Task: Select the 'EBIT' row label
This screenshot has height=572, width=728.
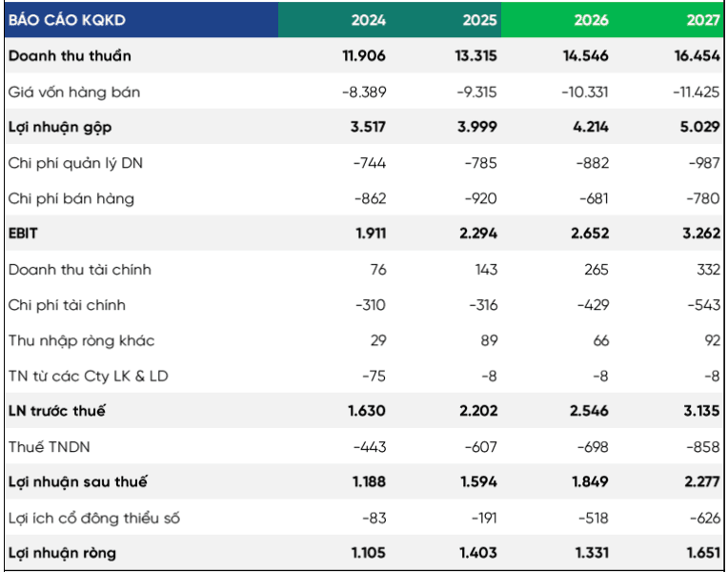Action: (23, 234)
